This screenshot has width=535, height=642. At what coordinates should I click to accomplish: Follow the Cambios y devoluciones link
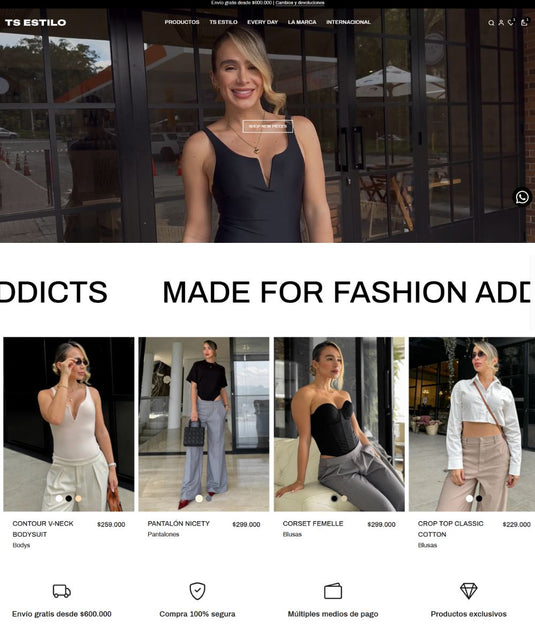(300, 3)
